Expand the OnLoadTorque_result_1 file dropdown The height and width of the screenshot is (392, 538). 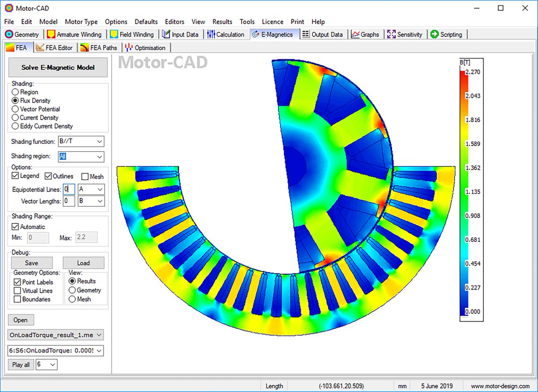click(x=56, y=335)
